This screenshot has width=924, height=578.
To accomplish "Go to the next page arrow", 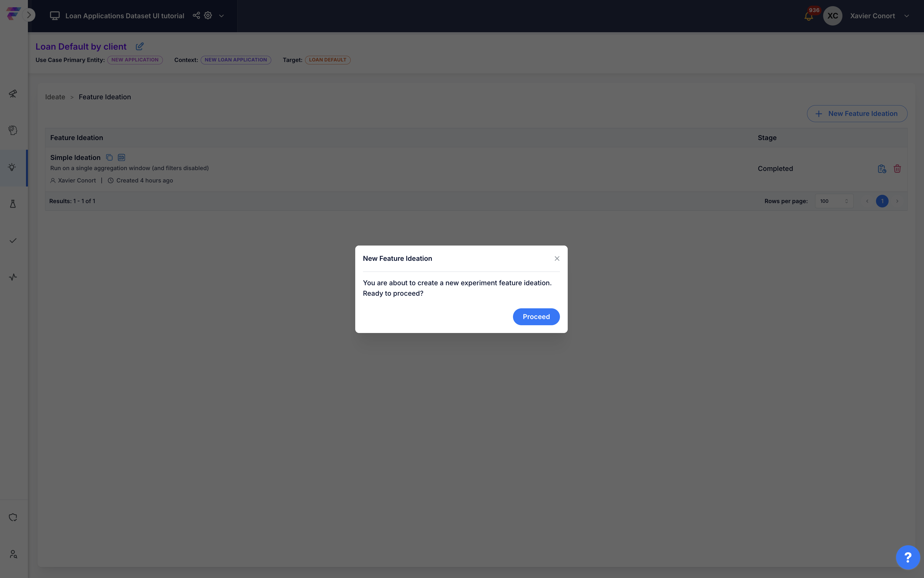I will click(x=897, y=201).
